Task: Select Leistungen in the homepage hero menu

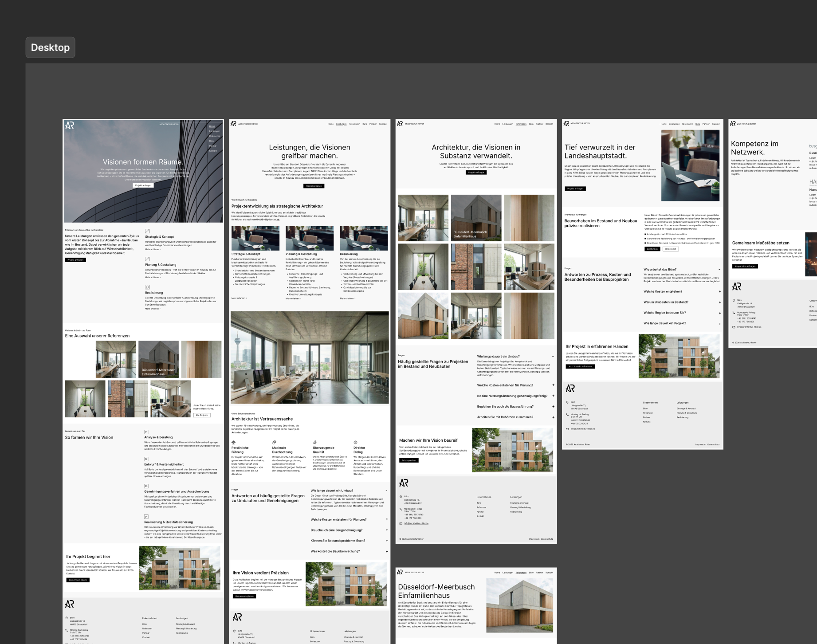Action: point(214,131)
